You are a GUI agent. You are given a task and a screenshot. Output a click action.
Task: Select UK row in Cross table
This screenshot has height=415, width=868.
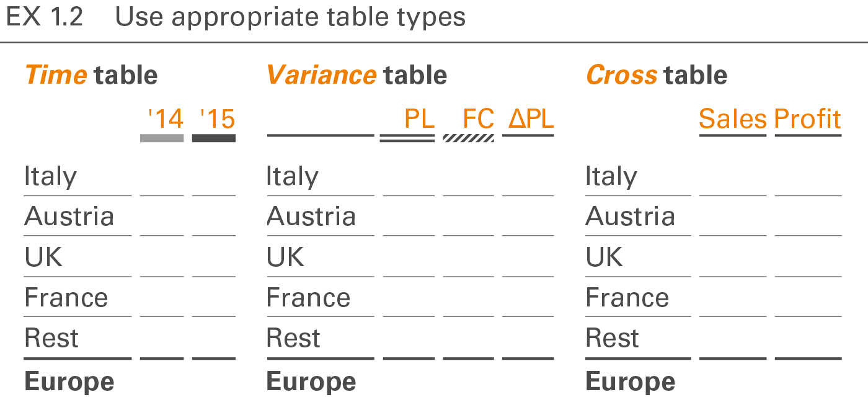(604, 257)
